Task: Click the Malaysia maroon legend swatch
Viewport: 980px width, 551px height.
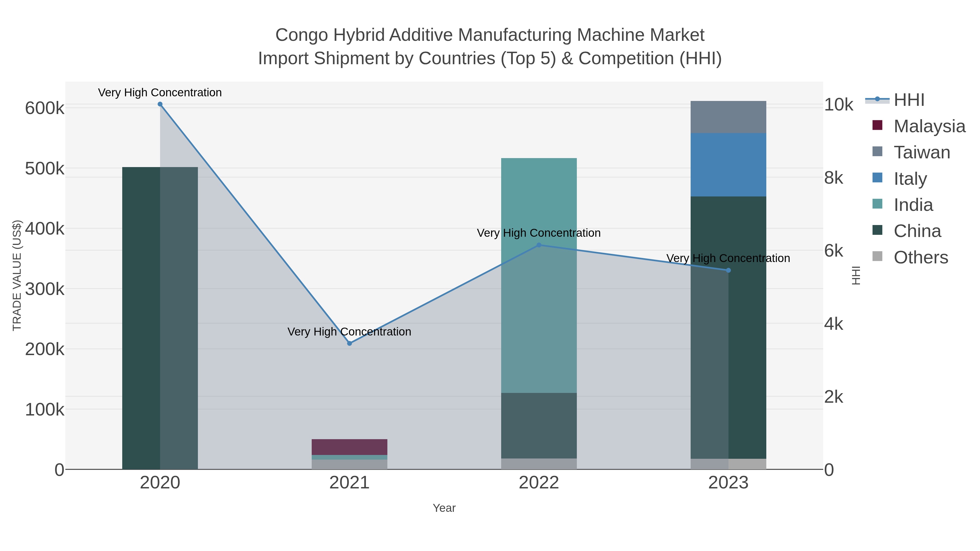Action: click(x=877, y=125)
